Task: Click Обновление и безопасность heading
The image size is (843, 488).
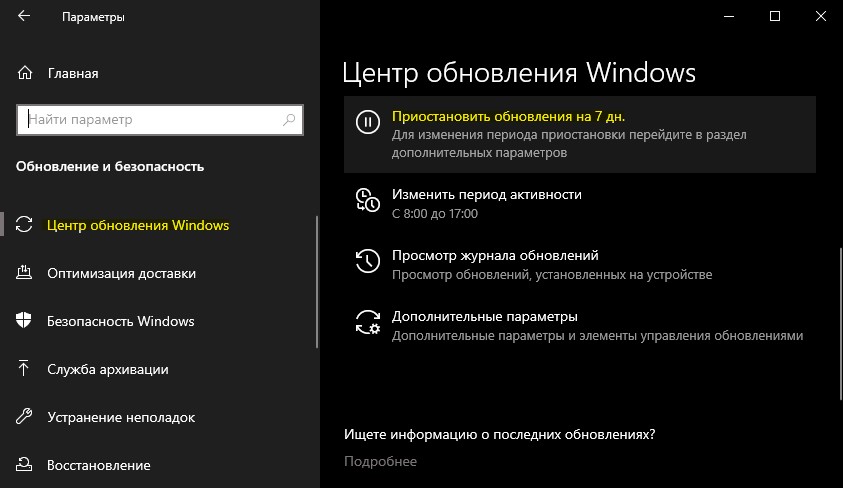Action: 110,166
